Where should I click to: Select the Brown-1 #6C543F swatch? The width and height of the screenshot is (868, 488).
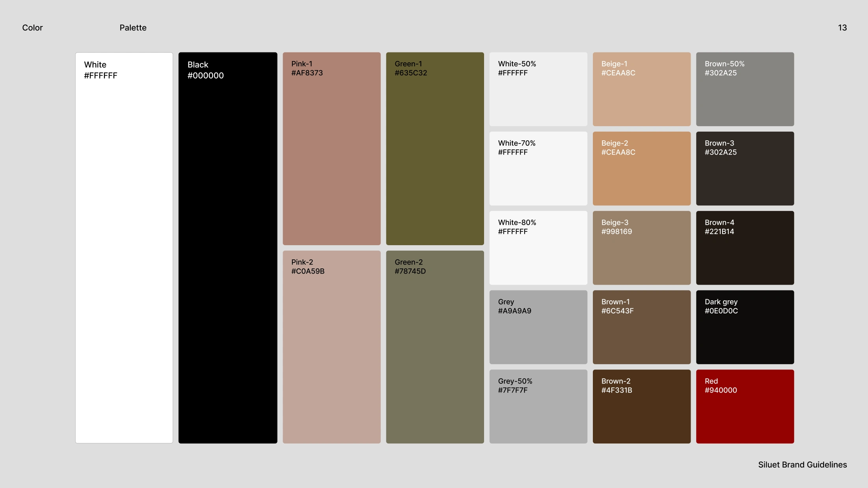(641, 327)
